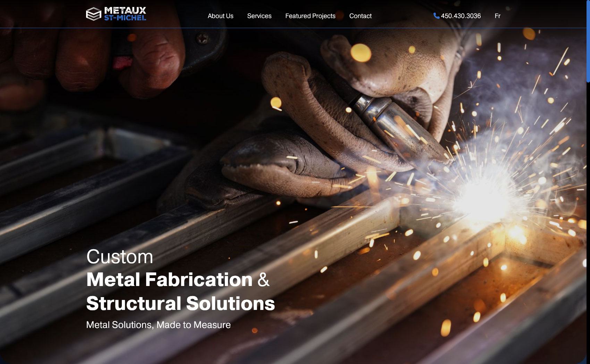
Task: Click the Metal Fabrication heading text
Action: (169, 279)
